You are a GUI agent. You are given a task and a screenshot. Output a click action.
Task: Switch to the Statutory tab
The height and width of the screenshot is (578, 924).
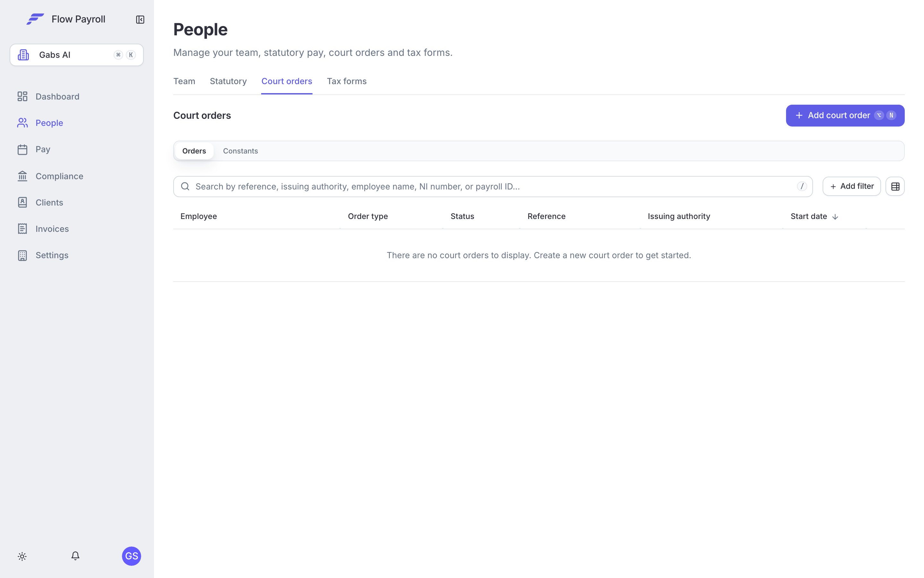pos(228,81)
